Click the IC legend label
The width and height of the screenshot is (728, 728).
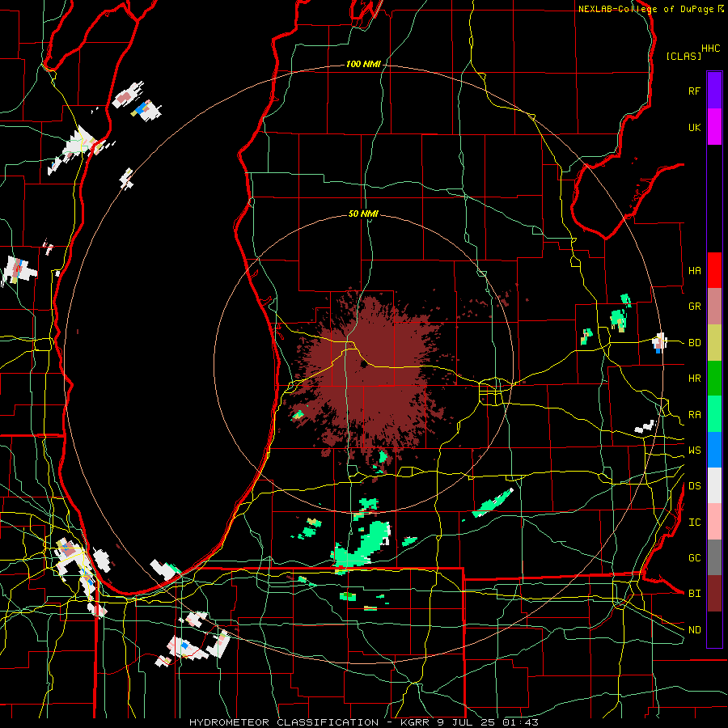click(x=694, y=523)
